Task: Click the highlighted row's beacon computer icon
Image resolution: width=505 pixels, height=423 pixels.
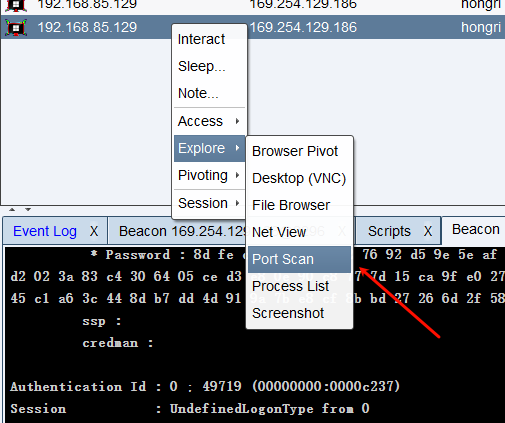Action: point(16,27)
